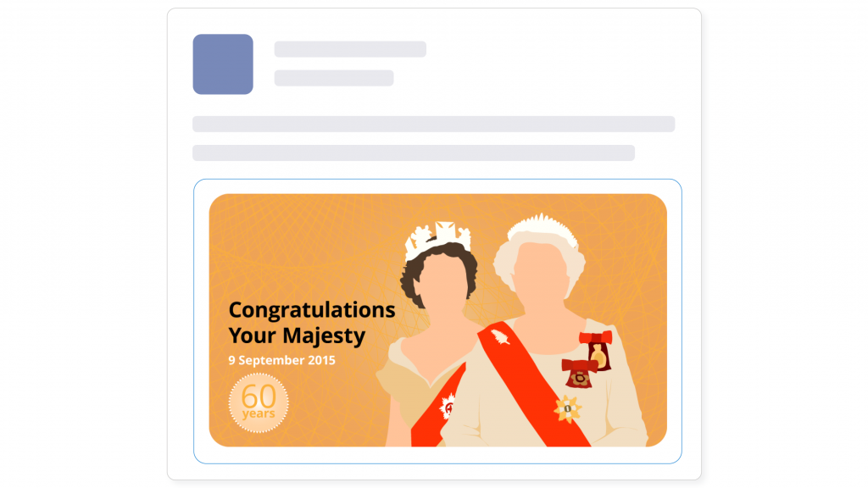Viewport: 868px width, 488px height.
Task: Click the lower red bow medal
Action: click(578, 374)
